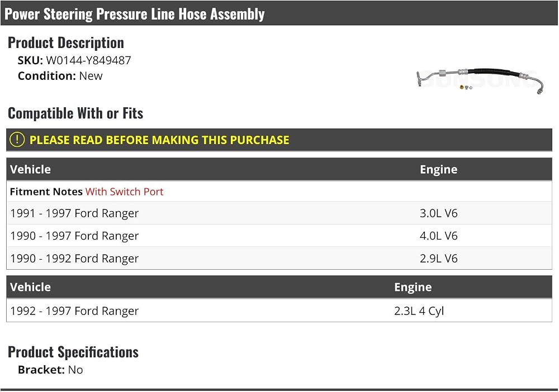Click the yellow exclamation warning icon
Screen dimensions: 559x392
pos(17,140)
